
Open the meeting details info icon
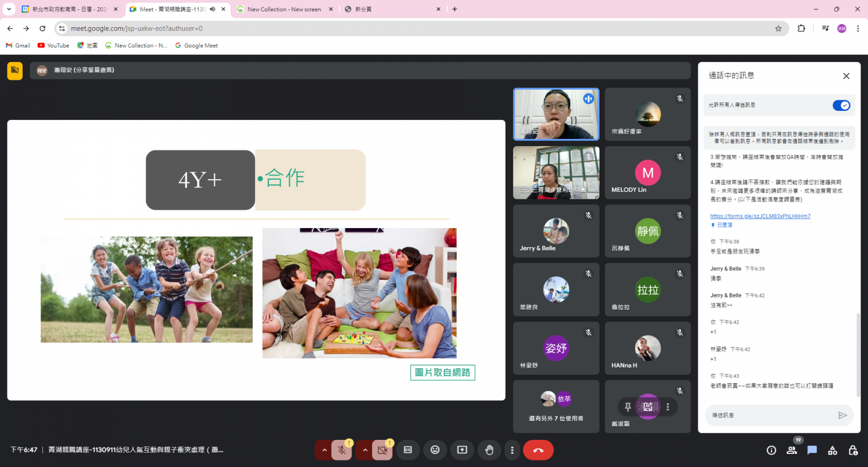(x=771, y=450)
